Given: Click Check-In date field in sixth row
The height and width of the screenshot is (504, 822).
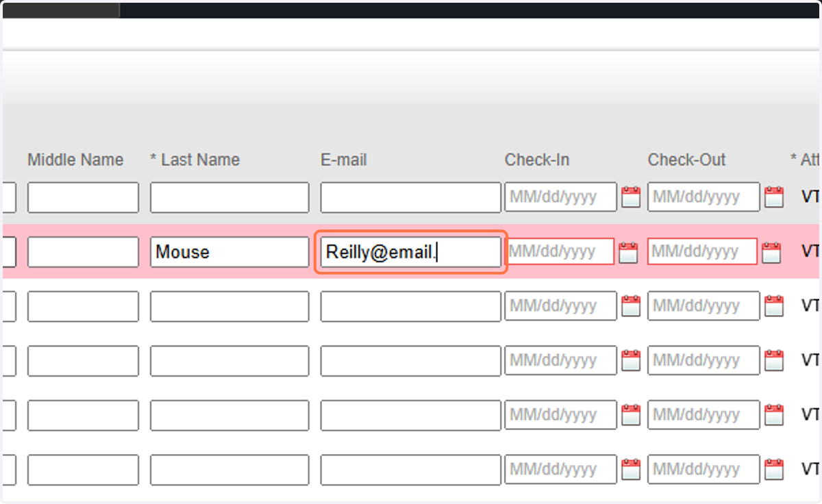Looking at the screenshot, I should (561, 470).
